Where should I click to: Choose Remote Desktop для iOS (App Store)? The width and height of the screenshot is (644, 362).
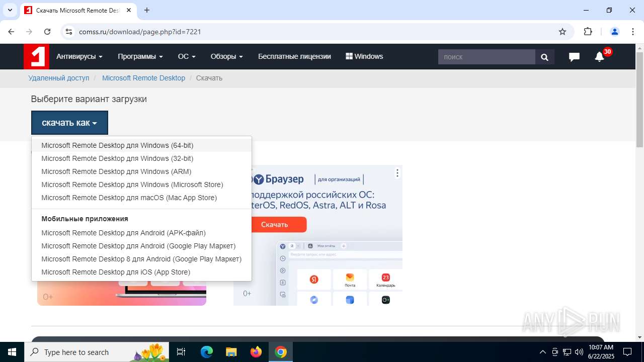coord(141,272)
